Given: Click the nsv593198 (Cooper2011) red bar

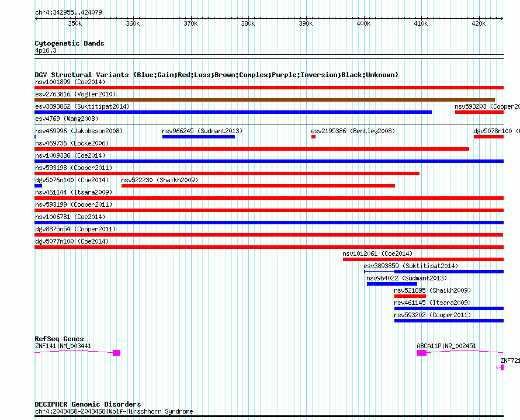Looking at the screenshot, I should 227,173.
